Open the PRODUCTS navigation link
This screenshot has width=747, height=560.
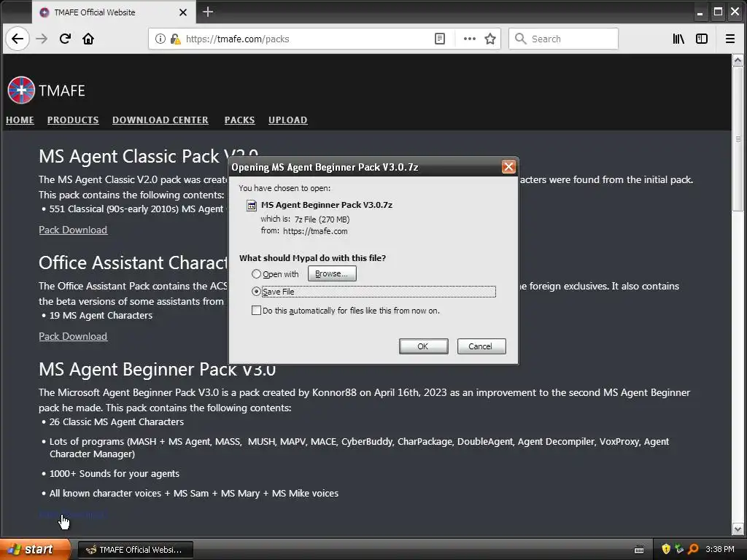click(x=73, y=120)
